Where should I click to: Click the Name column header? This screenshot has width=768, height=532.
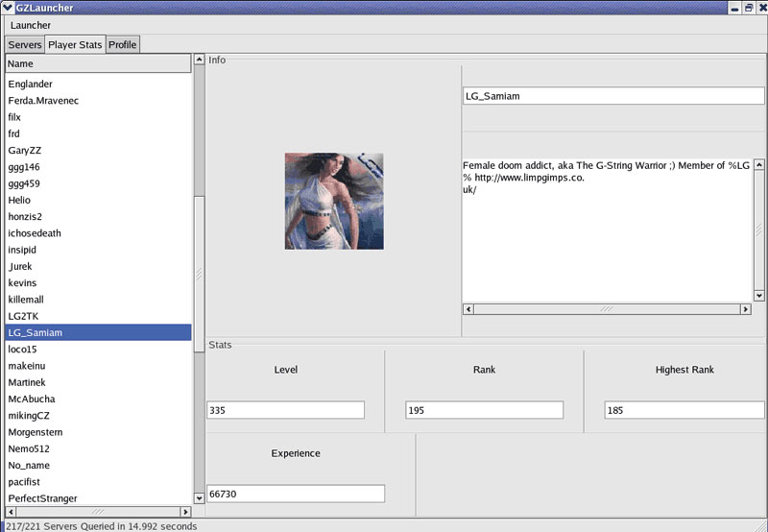98,63
